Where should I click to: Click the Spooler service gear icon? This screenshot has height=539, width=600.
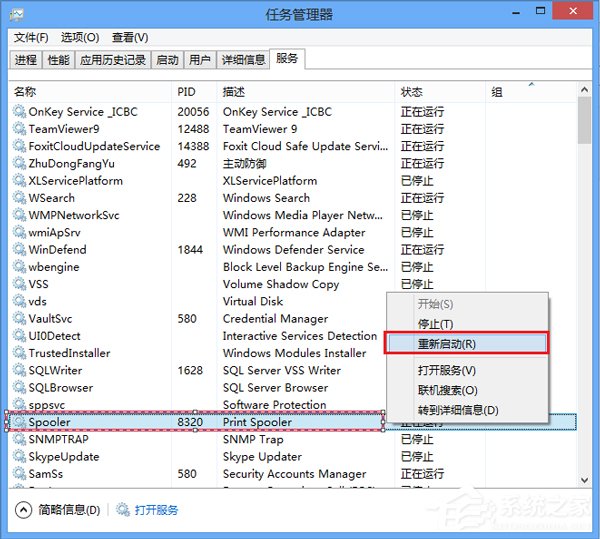tap(20, 422)
